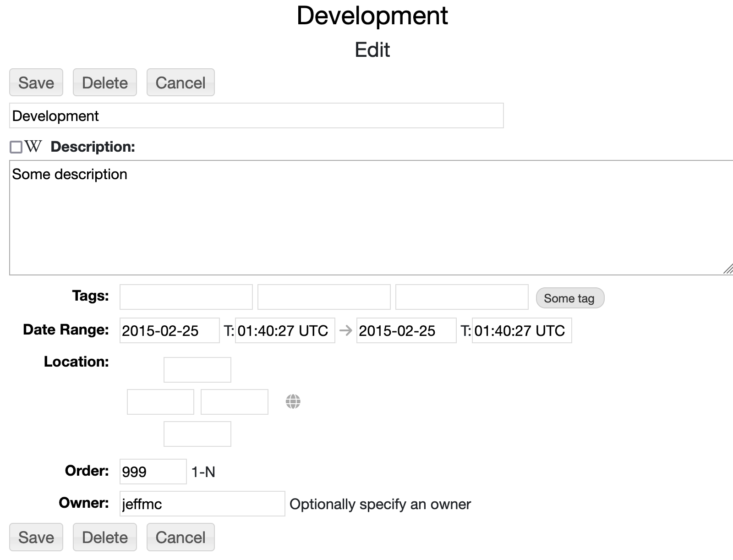
Task: Click the Owner field with jeffmc
Action: pyautogui.click(x=202, y=504)
